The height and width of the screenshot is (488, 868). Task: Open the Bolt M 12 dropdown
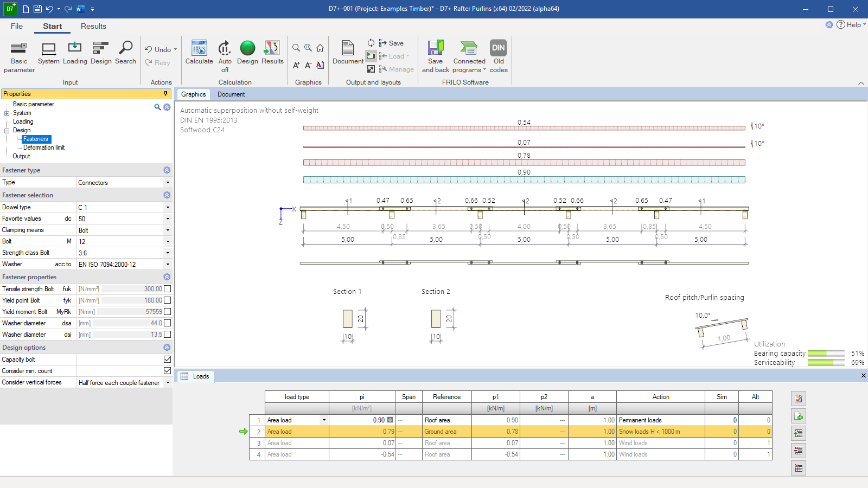point(168,241)
